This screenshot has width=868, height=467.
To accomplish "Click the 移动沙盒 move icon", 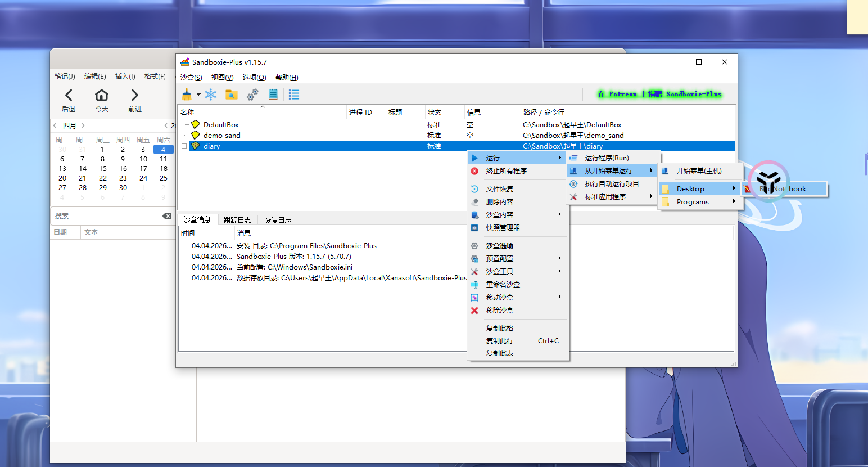I will (474, 298).
